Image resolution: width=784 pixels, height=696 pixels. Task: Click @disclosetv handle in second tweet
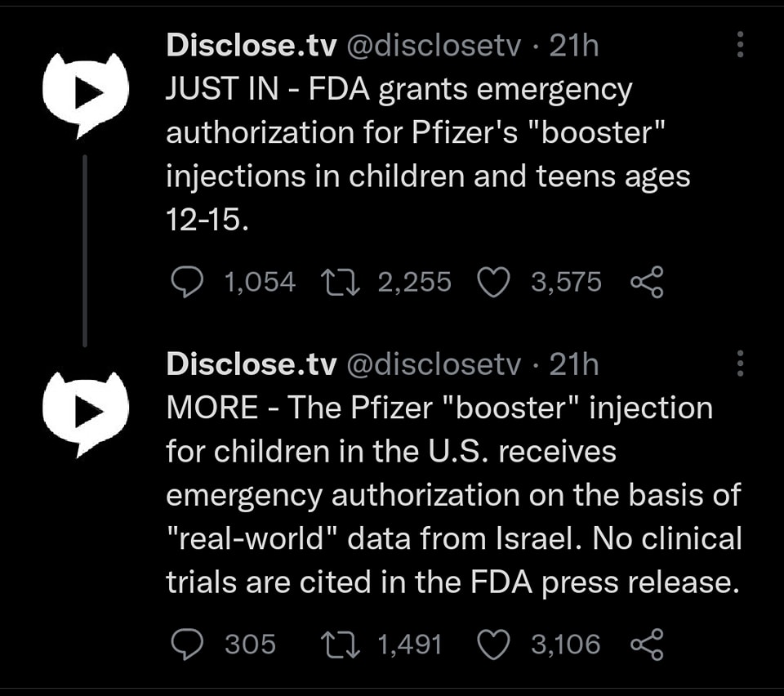click(x=434, y=364)
